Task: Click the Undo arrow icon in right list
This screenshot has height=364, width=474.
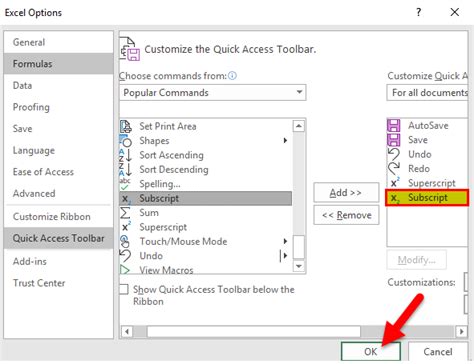Action: 394,154
